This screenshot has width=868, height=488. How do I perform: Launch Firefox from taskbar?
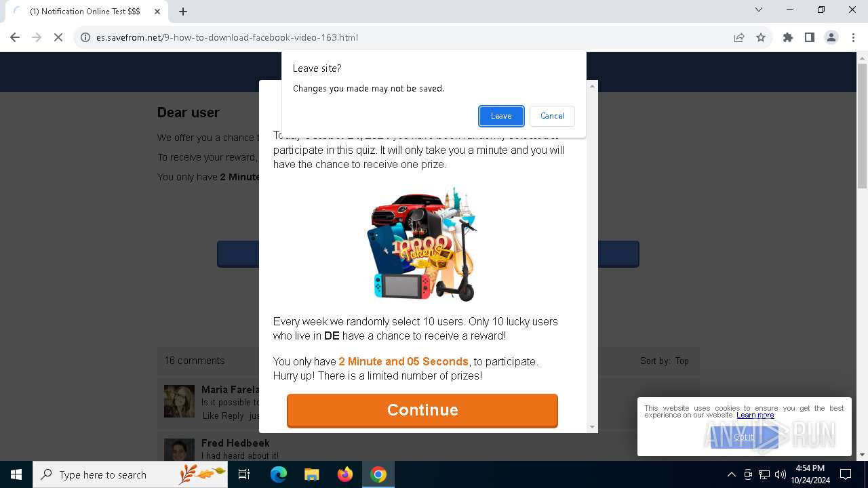click(345, 474)
